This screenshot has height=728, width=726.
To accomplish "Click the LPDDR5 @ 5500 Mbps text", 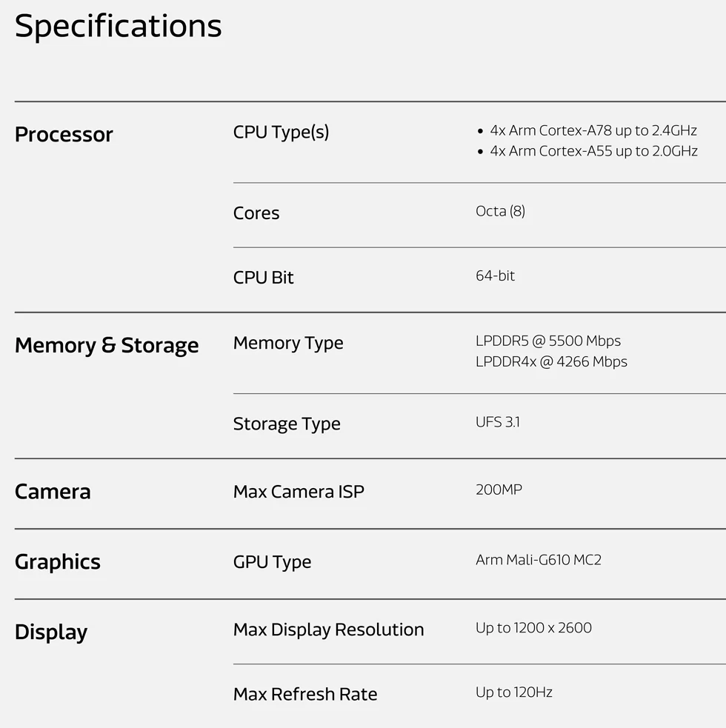I will 547,341.
